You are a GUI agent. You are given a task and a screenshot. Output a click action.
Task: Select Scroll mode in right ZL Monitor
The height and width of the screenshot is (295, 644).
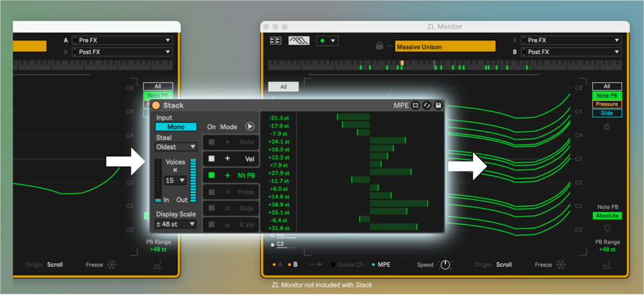click(504, 265)
